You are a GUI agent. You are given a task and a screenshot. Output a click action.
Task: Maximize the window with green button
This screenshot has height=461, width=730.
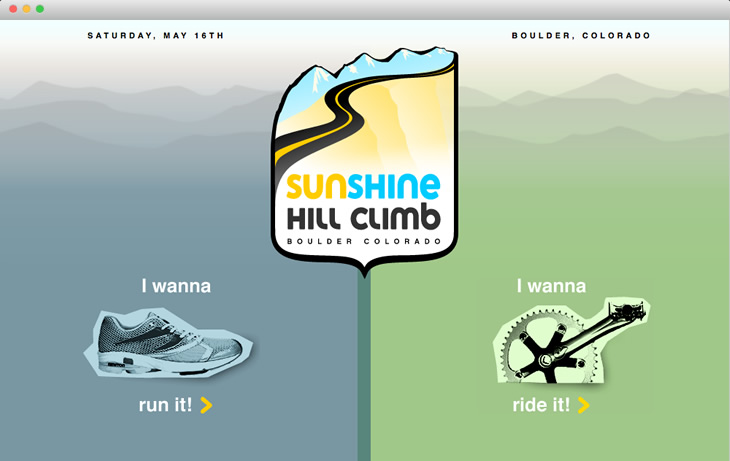click(40, 9)
